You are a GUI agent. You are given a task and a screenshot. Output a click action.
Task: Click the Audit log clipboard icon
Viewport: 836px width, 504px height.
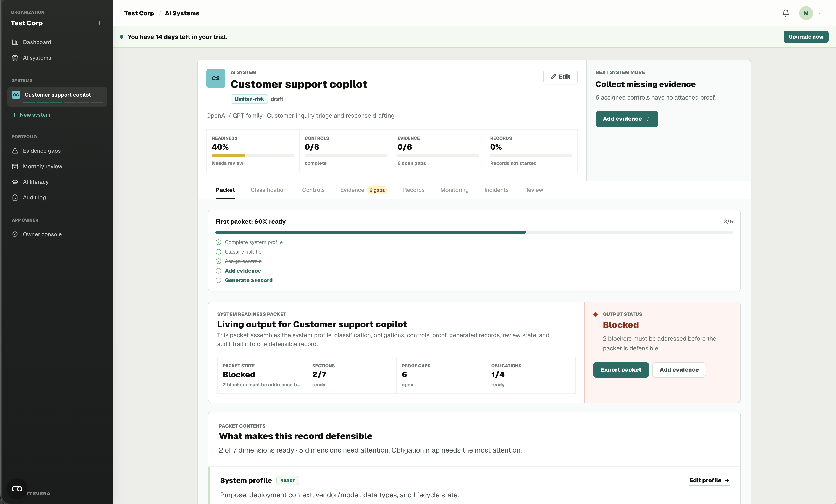point(15,198)
